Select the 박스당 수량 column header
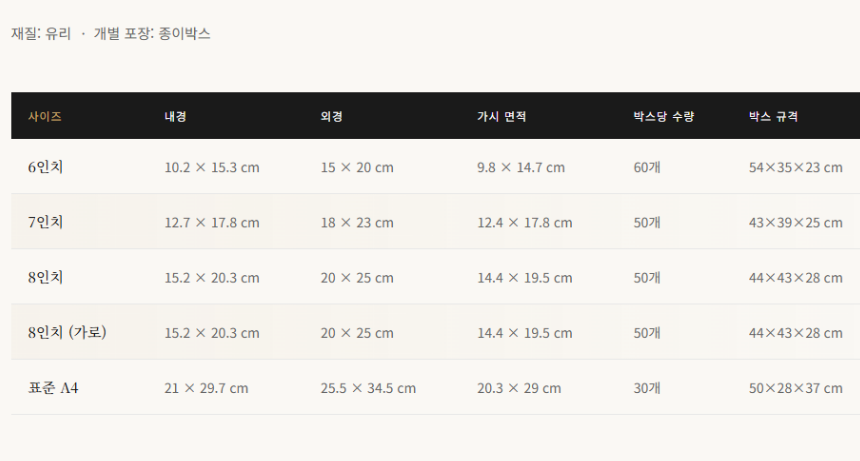The height and width of the screenshot is (461, 860). [x=663, y=116]
